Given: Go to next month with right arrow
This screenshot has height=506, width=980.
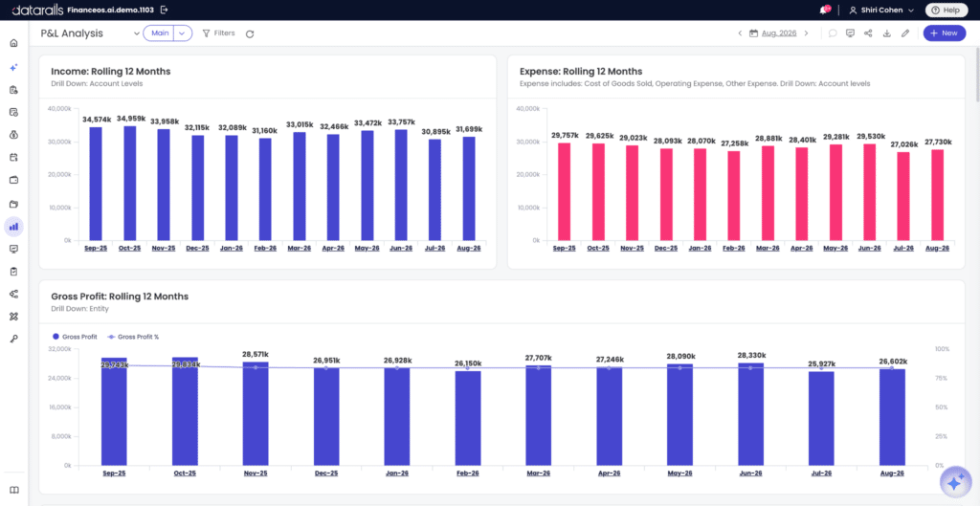Looking at the screenshot, I should [806, 33].
